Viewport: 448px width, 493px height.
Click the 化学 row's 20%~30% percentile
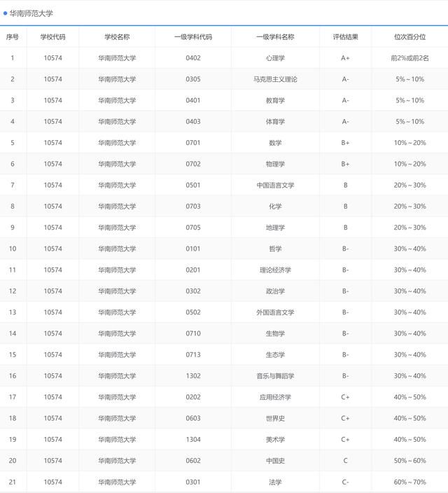[x=409, y=207]
